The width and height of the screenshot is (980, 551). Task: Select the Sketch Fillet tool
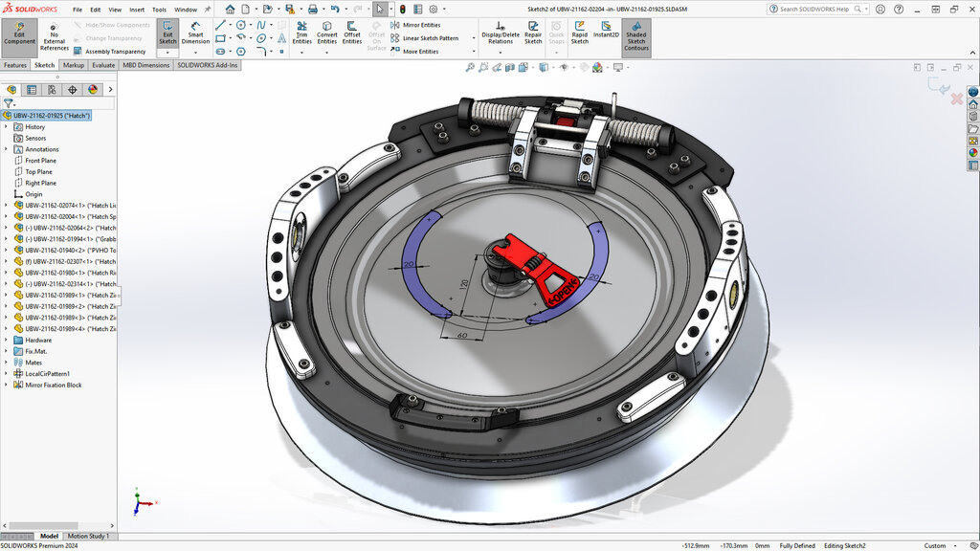(x=261, y=52)
